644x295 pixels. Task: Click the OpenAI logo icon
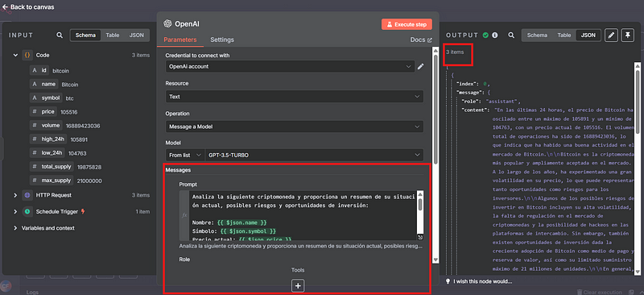pos(167,23)
